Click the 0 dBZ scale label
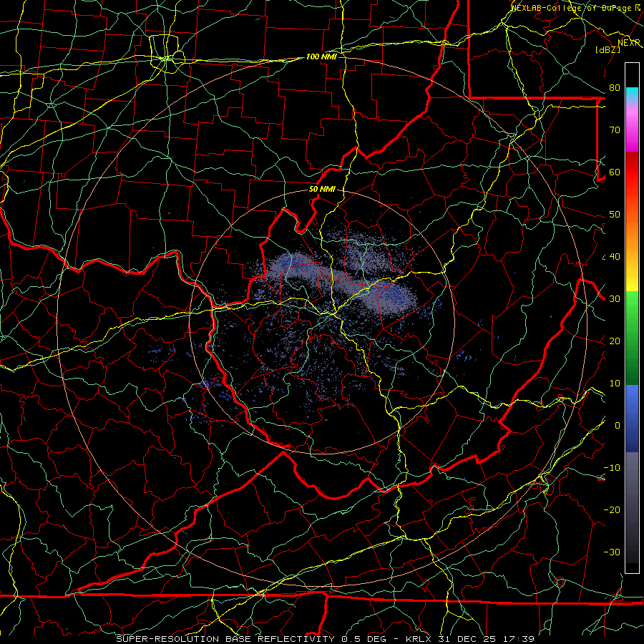This screenshot has height=644, width=644. pyautogui.click(x=618, y=426)
